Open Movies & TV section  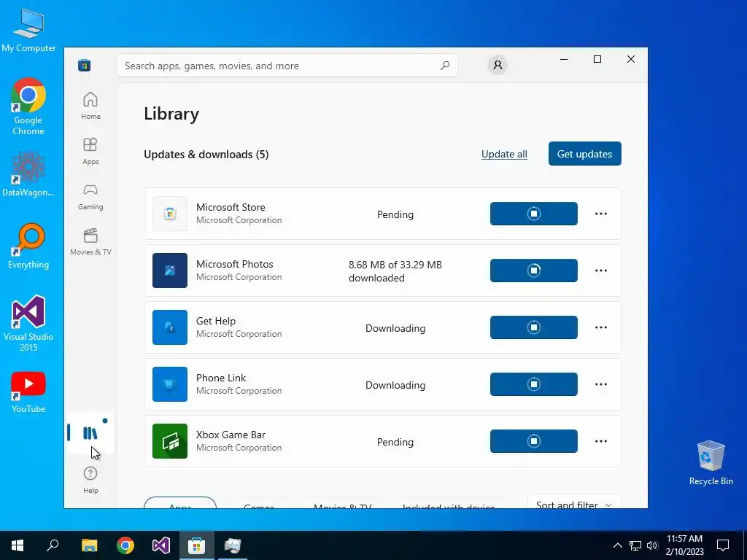[x=90, y=241]
